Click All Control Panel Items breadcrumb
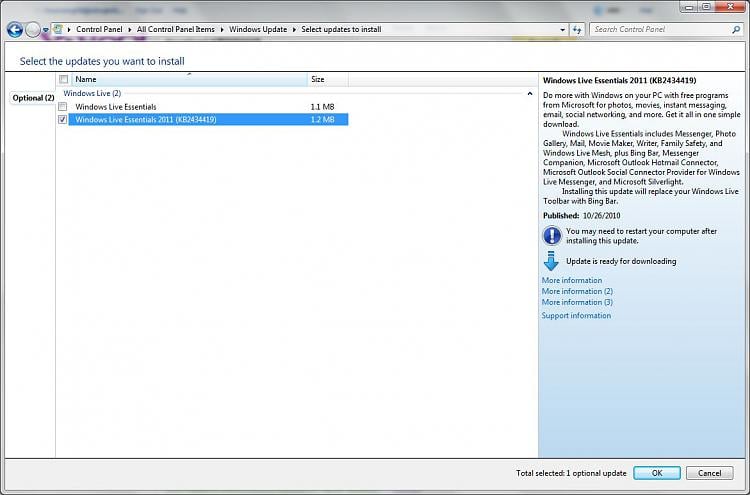Screen dimensions: 750x495 176,29
